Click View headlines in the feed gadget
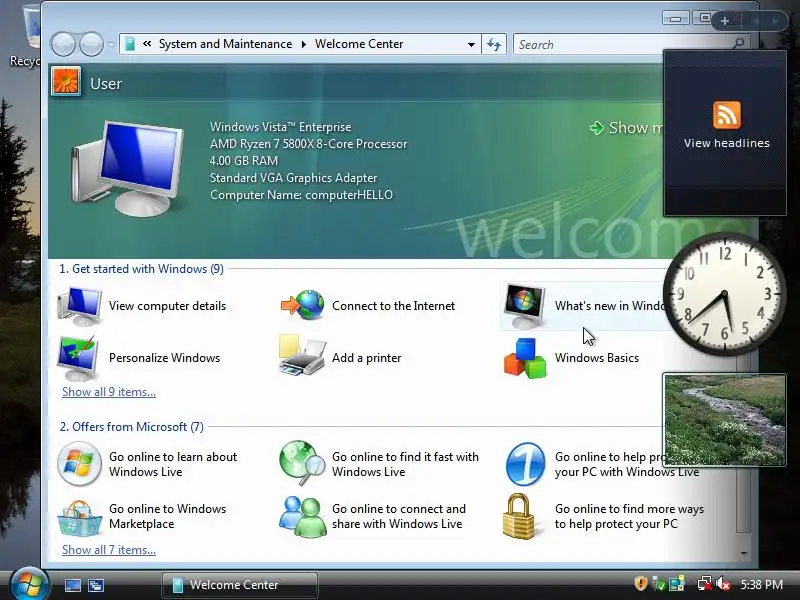Viewport: 800px width, 600px height. 727,143
